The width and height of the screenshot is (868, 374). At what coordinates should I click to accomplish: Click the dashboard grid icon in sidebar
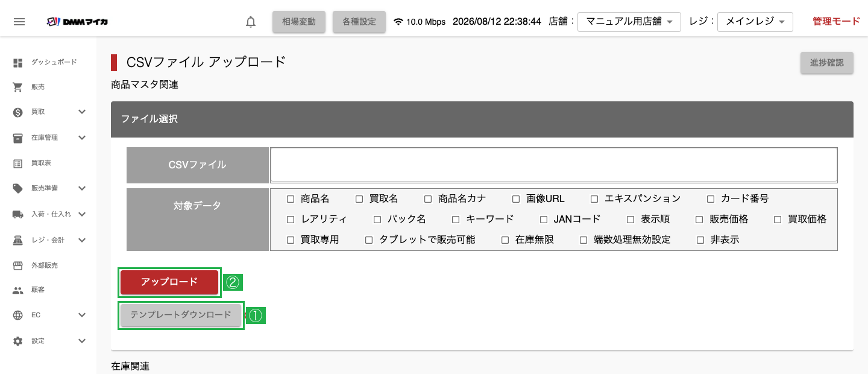(x=18, y=62)
